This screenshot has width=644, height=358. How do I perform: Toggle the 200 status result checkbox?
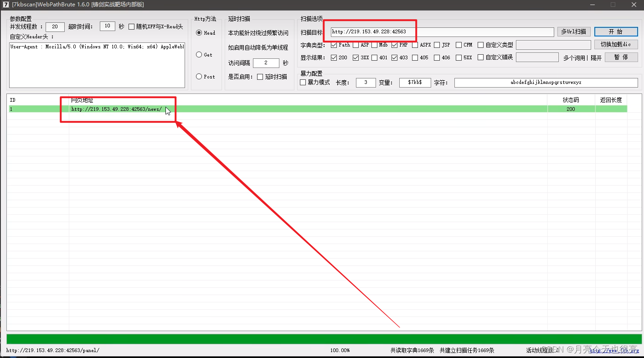334,58
